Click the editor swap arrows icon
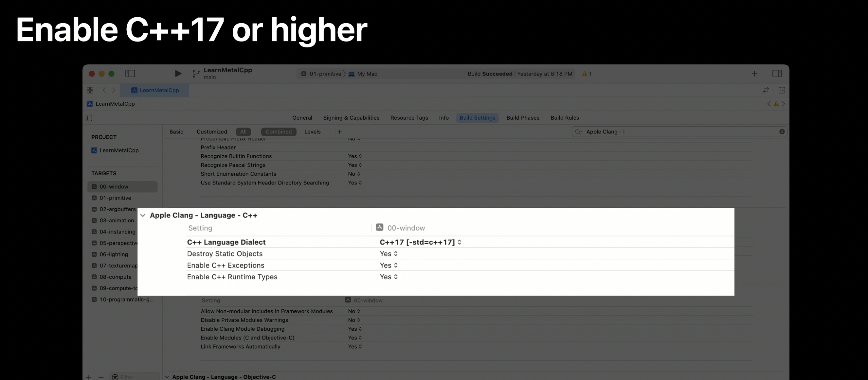This screenshot has width=868, height=380. 766,90
